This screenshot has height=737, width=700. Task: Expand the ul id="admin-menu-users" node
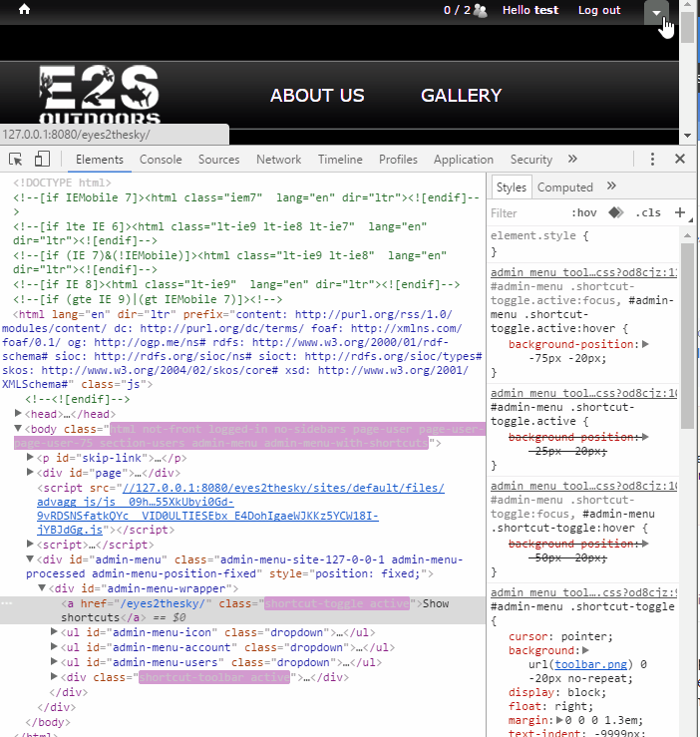pyautogui.click(x=54, y=662)
